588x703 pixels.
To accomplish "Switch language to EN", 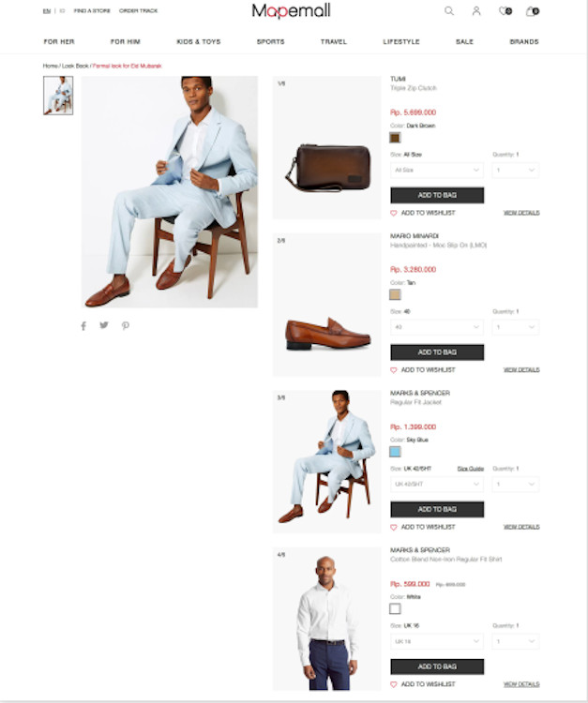I will tap(47, 10).
